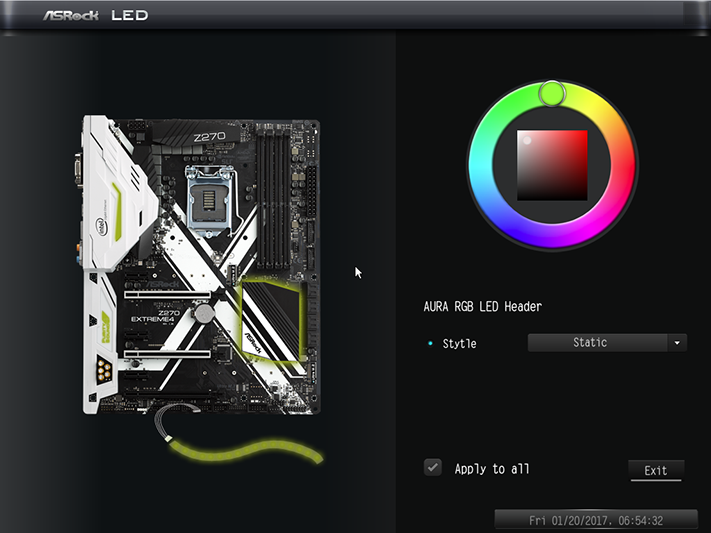
Task: Click the hue ring handle at green
Action: click(552, 93)
